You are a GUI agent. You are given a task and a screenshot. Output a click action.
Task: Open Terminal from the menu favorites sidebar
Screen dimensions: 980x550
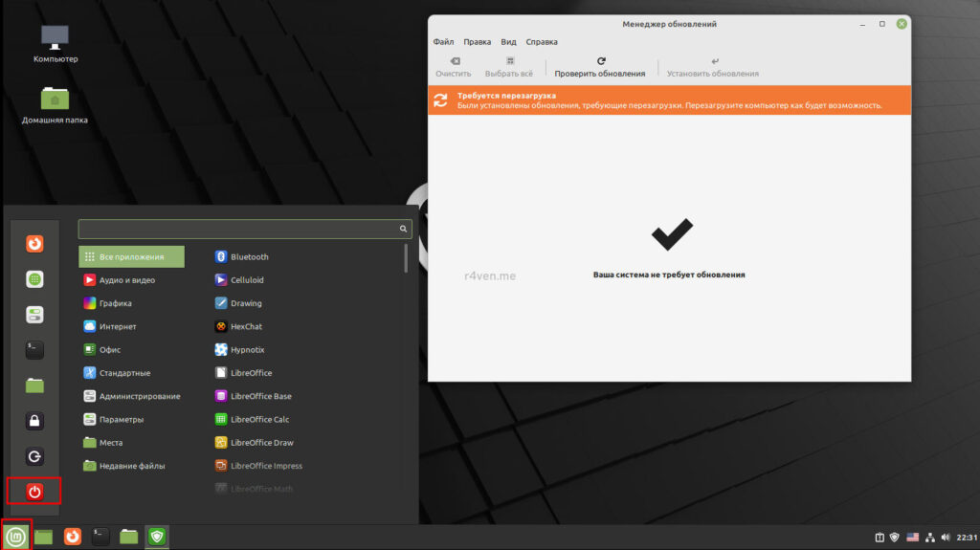point(34,350)
